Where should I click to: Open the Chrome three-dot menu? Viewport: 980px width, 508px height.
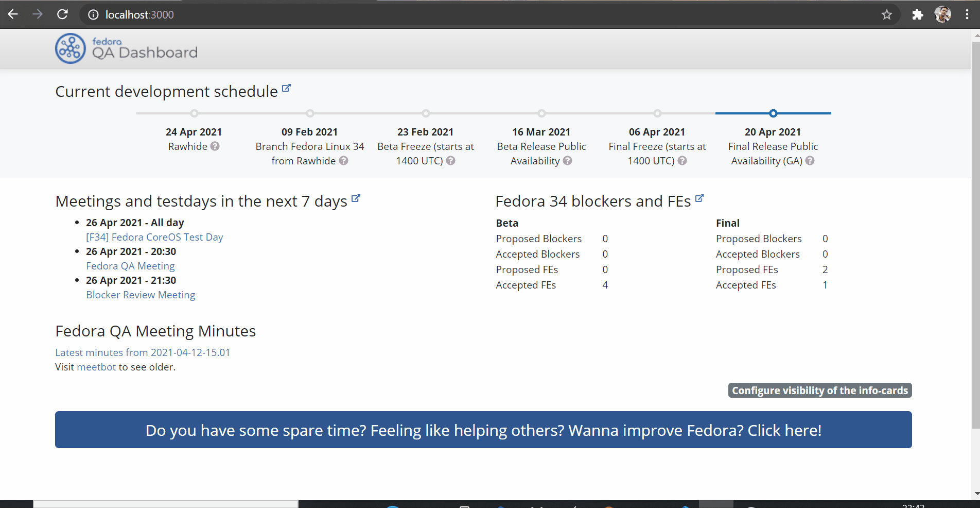coord(967,14)
